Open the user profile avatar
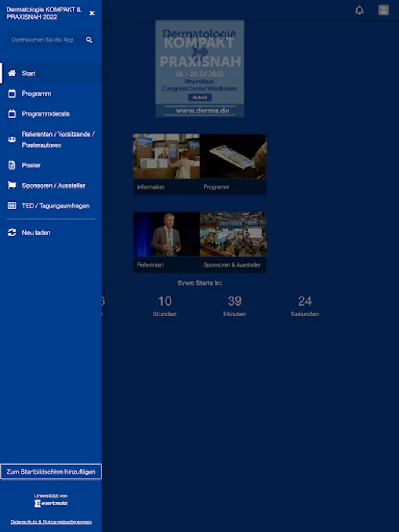The width and height of the screenshot is (399, 532). [x=384, y=10]
